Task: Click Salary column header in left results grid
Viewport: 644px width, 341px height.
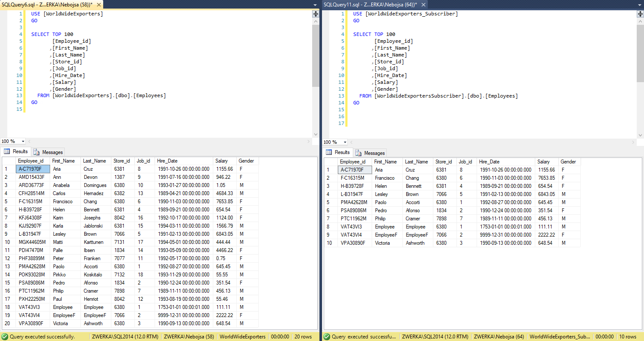Action: [225, 161]
